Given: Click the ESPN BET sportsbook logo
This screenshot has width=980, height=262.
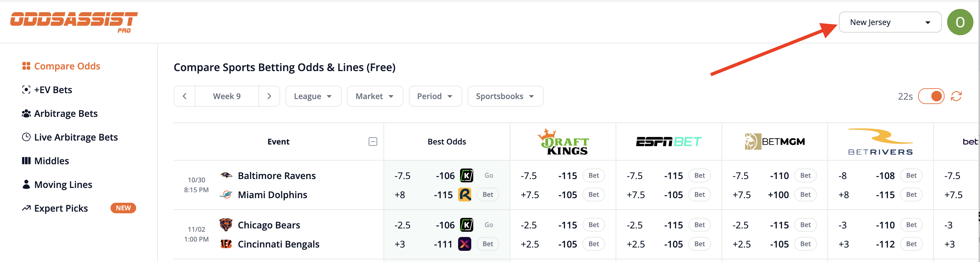Looking at the screenshot, I should tap(669, 142).
